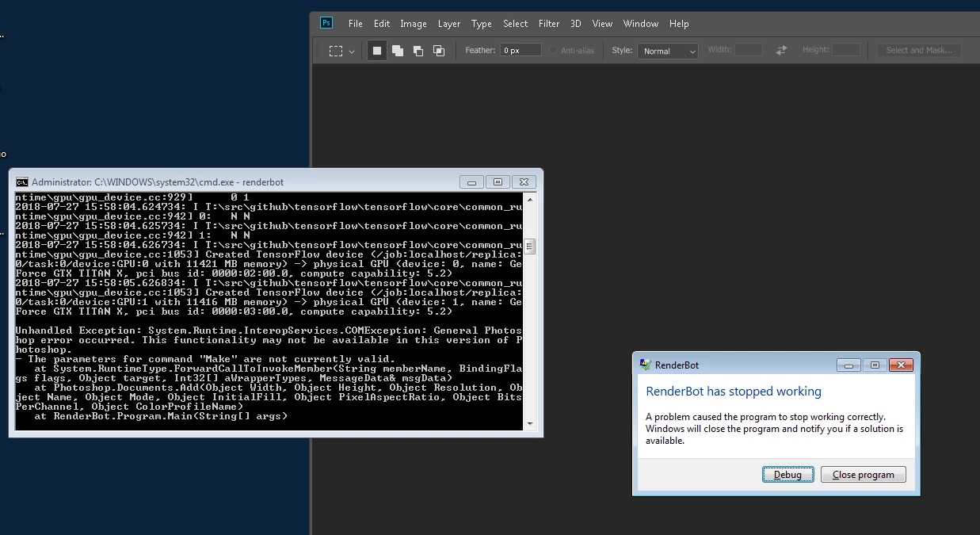Choose the Intersect with selection icon
The width and height of the screenshot is (980, 535).
pyautogui.click(x=439, y=51)
